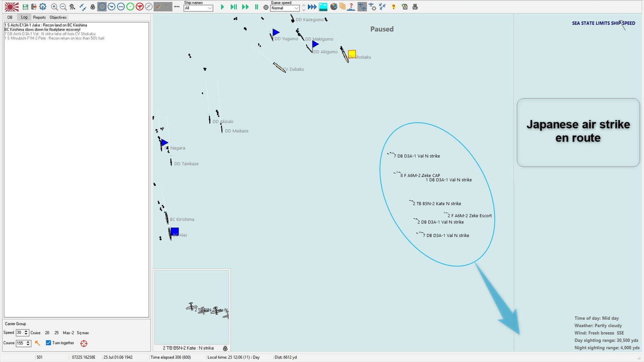Viewport: 644px width, 362px height.
Task: Zoom in on the map
Action: (54, 7)
